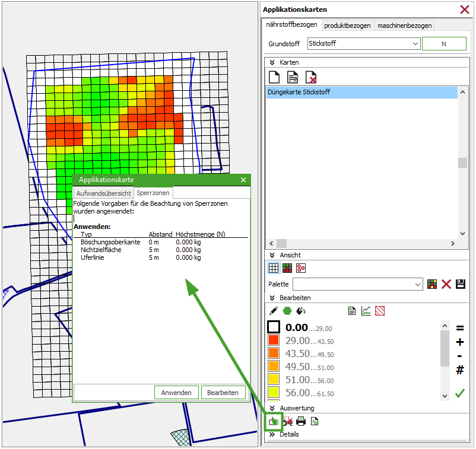The width and height of the screenshot is (476, 449).
Task: Select the green hexagon tool
Action: tap(287, 310)
